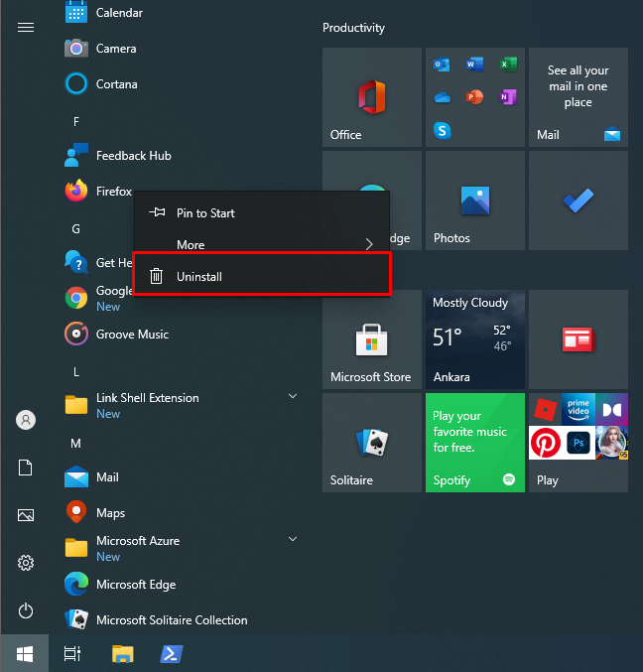The height and width of the screenshot is (672, 643).
Task: Open OneDrive icon in Office folder tile
Action: click(442, 97)
